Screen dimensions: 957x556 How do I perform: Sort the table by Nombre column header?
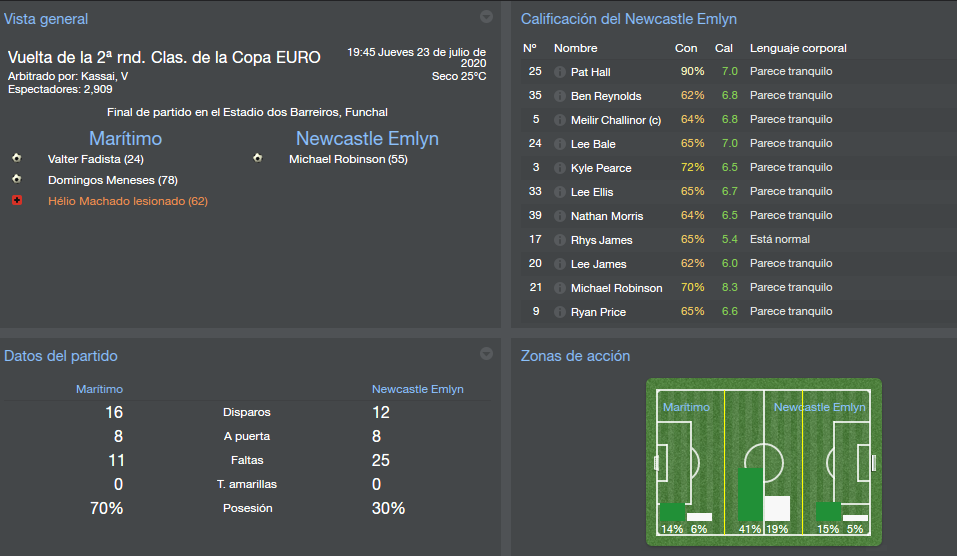(575, 48)
